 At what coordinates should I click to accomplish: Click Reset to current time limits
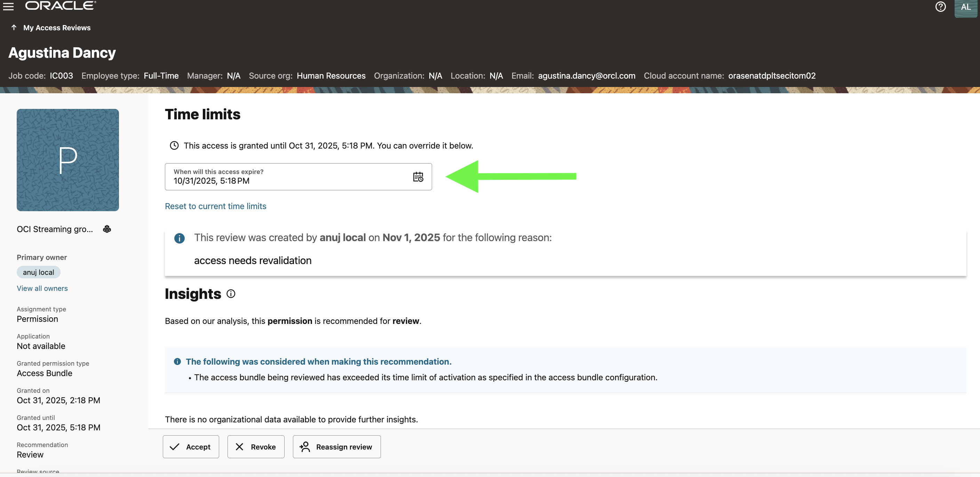215,206
